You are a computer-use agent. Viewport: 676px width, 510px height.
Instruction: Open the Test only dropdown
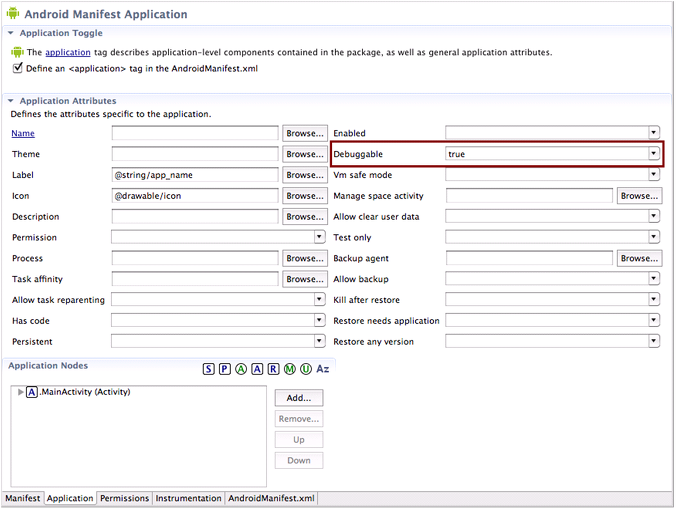(x=654, y=237)
